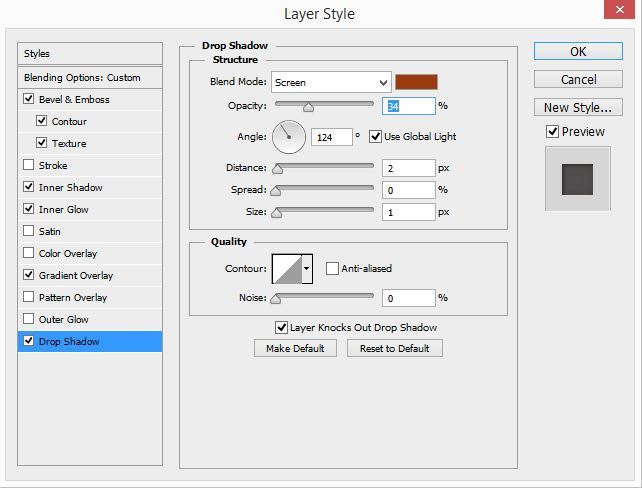Open the Contour picker dropdown arrow

[x=307, y=269]
